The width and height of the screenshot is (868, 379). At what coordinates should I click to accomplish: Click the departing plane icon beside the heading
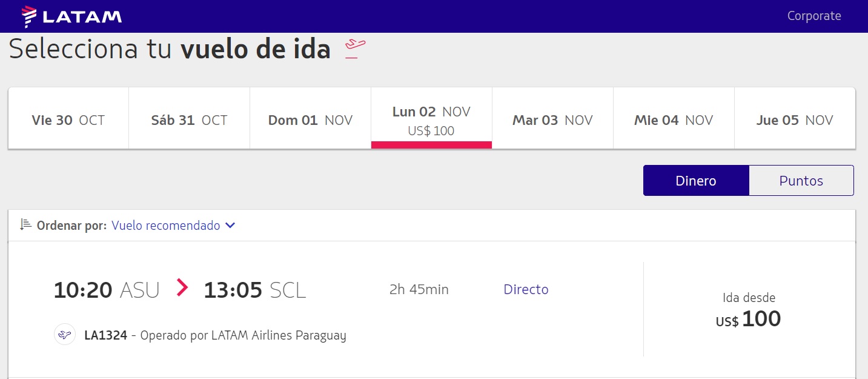pyautogui.click(x=356, y=49)
